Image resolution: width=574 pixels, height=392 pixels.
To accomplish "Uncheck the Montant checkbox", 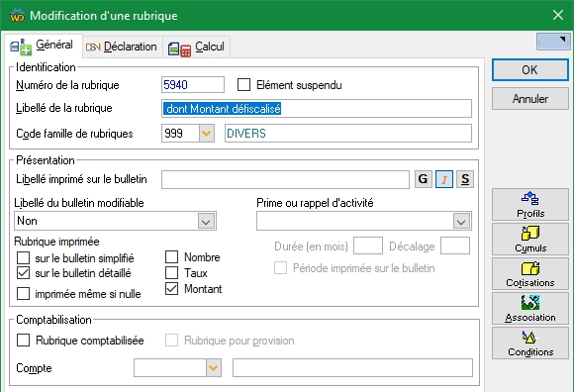I will [x=171, y=288].
